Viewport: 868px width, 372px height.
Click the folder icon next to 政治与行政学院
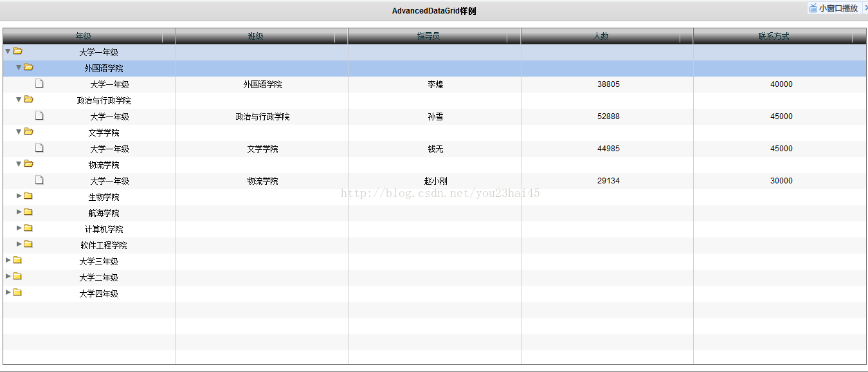28,99
